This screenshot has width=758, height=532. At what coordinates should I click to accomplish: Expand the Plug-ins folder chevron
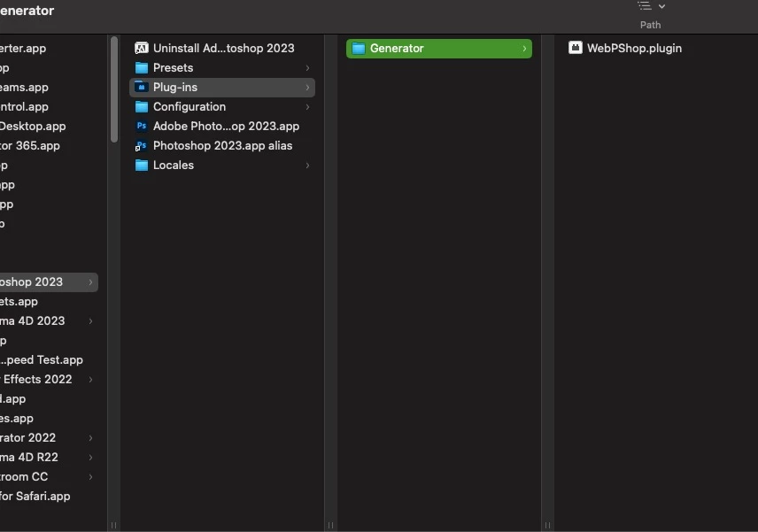(x=307, y=88)
